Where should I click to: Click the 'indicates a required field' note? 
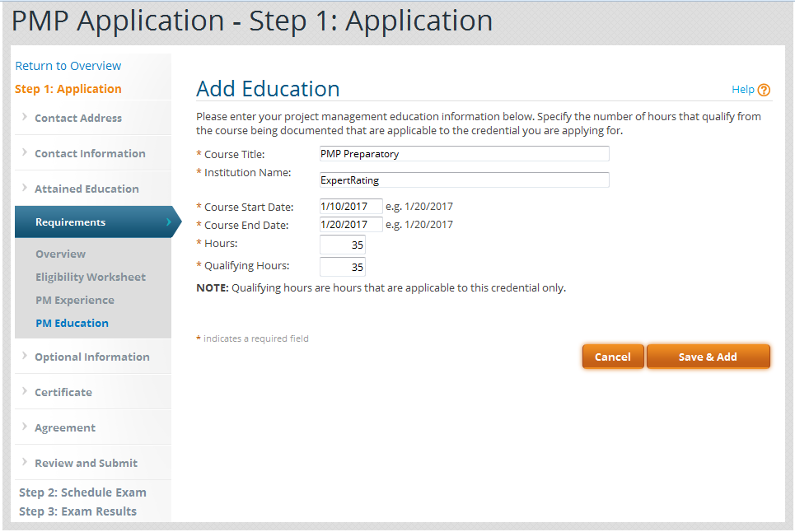(x=252, y=338)
